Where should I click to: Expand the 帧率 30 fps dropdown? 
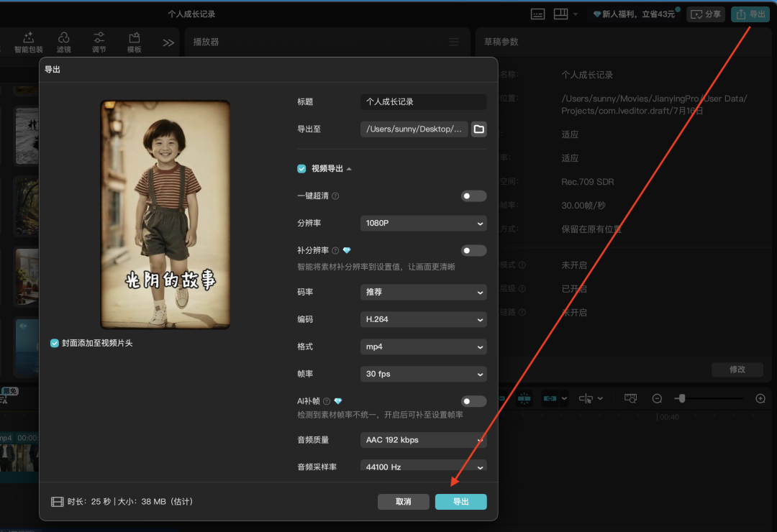423,374
